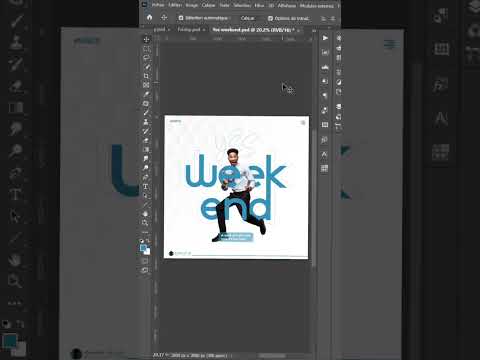The width and height of the screenshot is (480, 360).
Task: Click the align horizontal centers button
Action: click(332, 18)
